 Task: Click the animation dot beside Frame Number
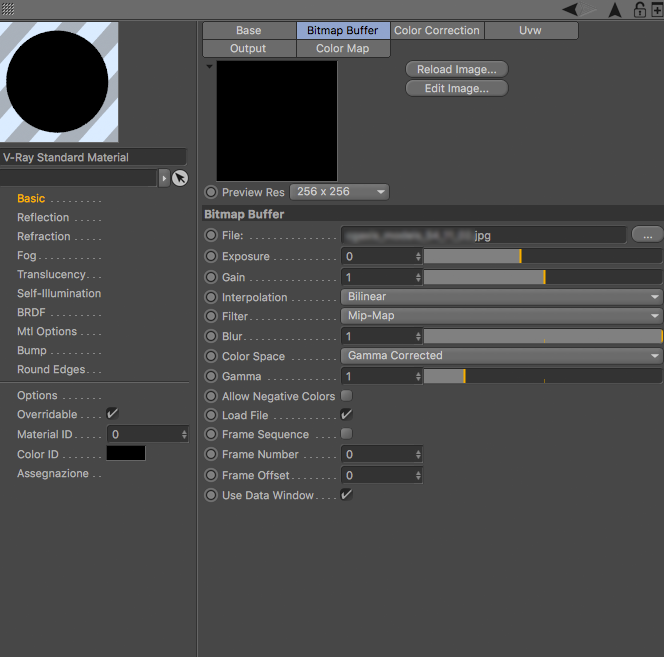coord(211,454)
